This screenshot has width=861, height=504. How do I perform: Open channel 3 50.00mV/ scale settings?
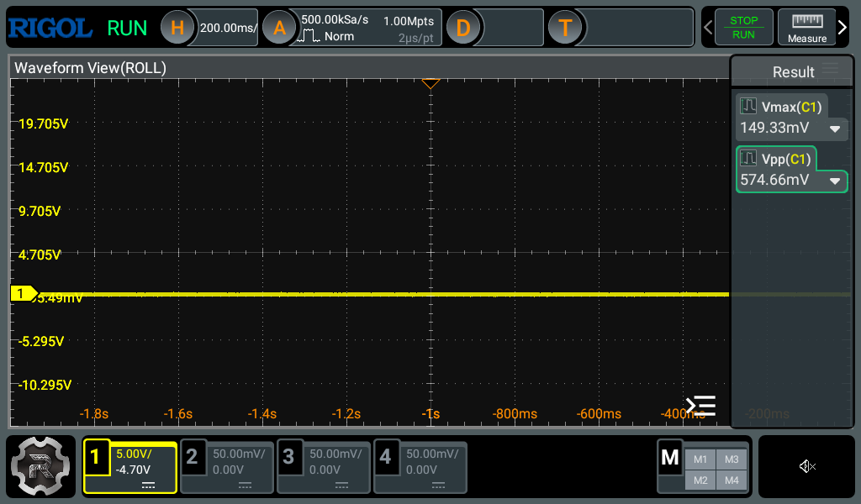click(335, 454)
